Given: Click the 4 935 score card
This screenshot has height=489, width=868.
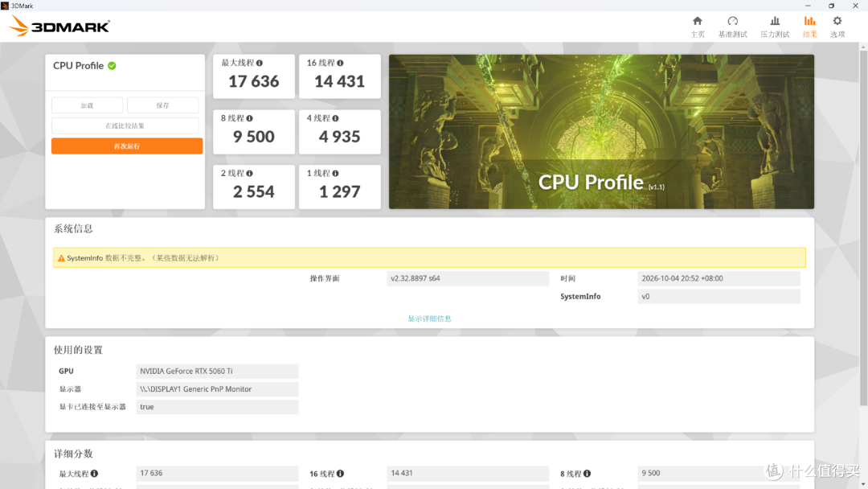Looking at the screenshot, I should tap(340, 132).
